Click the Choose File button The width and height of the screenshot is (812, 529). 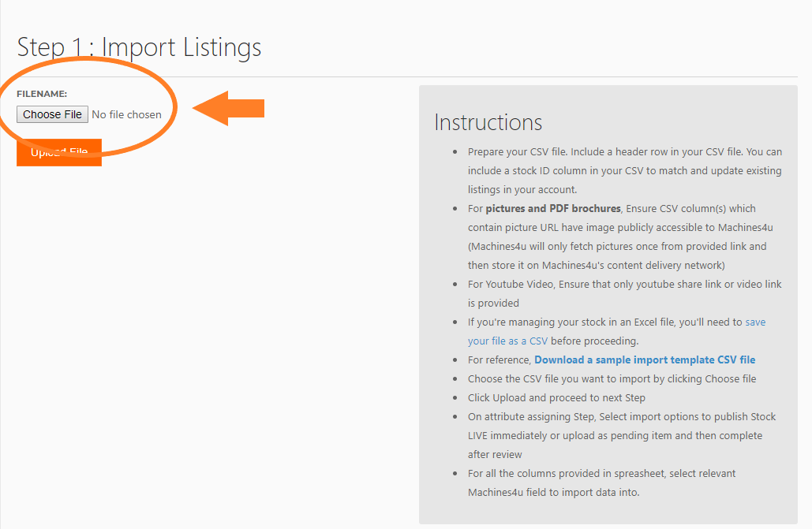pyautogui.click(x=52, y=114)
